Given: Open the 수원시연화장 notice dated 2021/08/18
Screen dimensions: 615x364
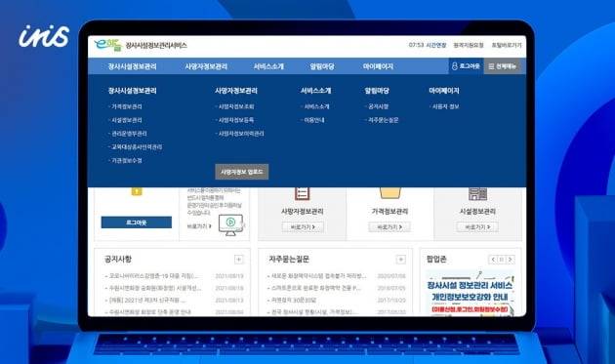Looking at the screenshot, I should click(174, 288).
